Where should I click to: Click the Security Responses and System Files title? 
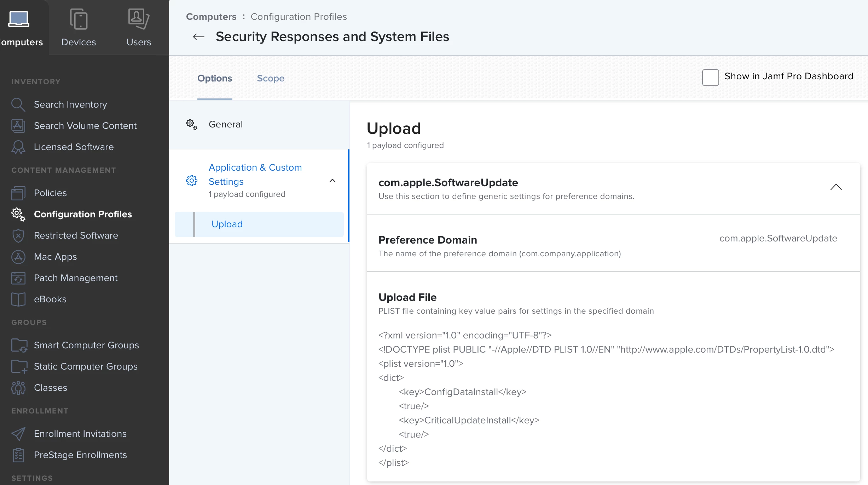(x=332, y=37)
